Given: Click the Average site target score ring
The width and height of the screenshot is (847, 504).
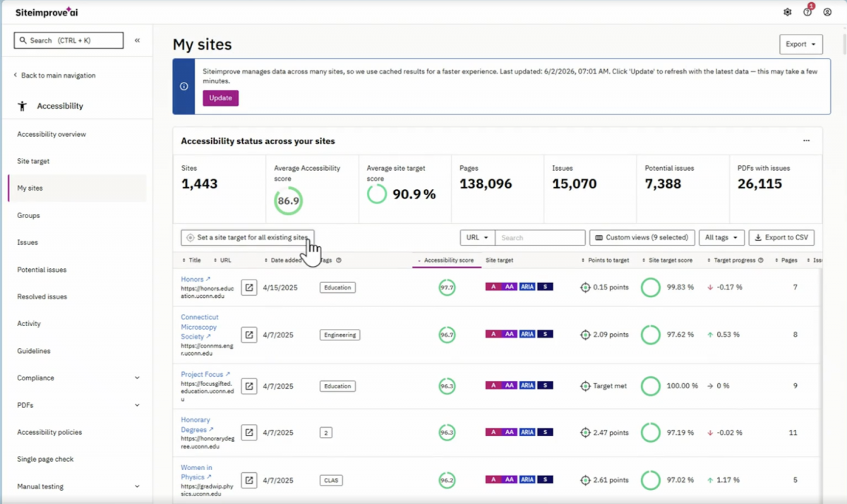Looking at the screenshot, I should click(377, 194).
